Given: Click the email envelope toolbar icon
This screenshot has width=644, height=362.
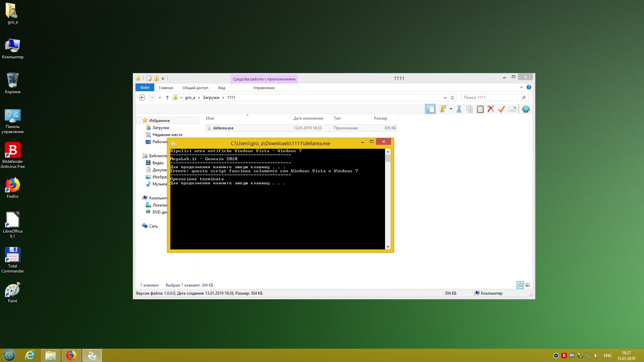Looking at the screenshot, I should 513,109.
